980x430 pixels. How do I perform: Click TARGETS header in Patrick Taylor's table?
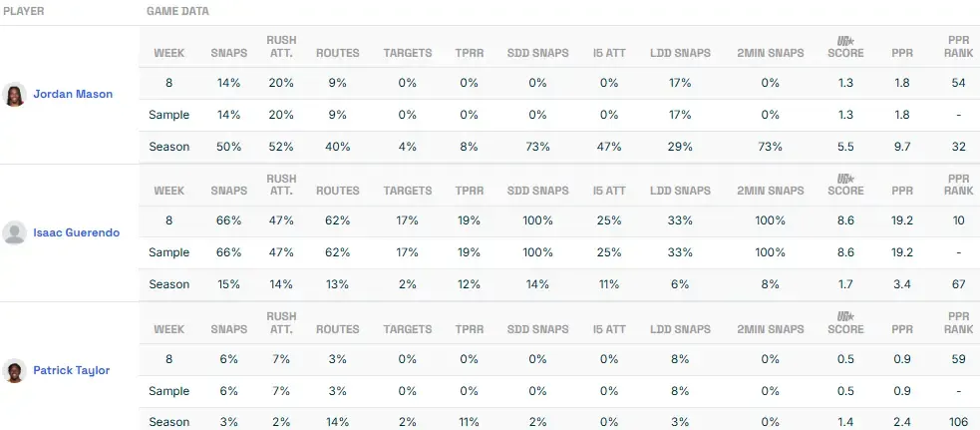(407, 328)
